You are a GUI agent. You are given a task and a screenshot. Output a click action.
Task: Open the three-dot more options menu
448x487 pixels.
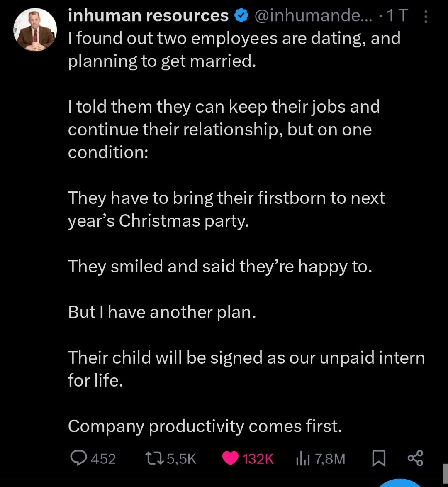click(426, 16)
